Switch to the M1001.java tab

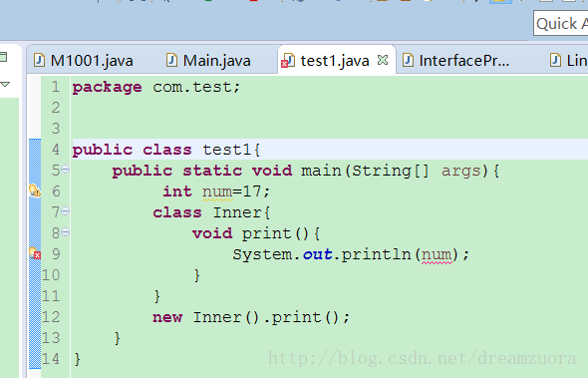[x=84, y=61]
